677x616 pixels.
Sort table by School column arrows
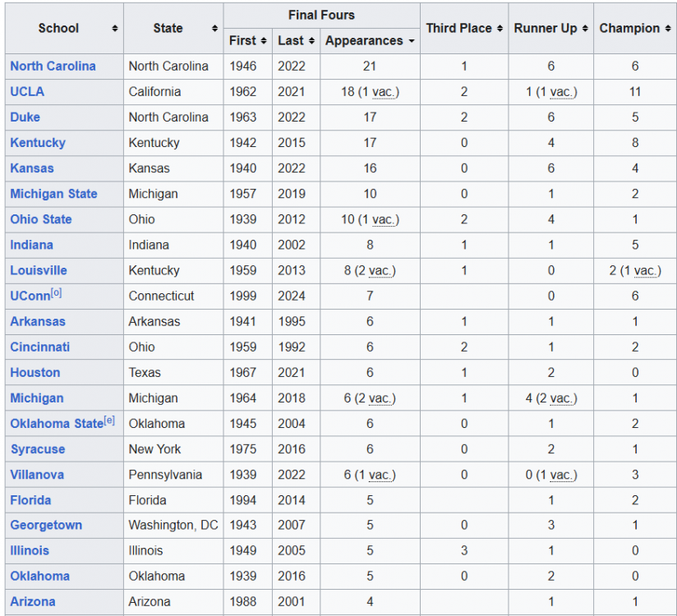click(115, 29)
